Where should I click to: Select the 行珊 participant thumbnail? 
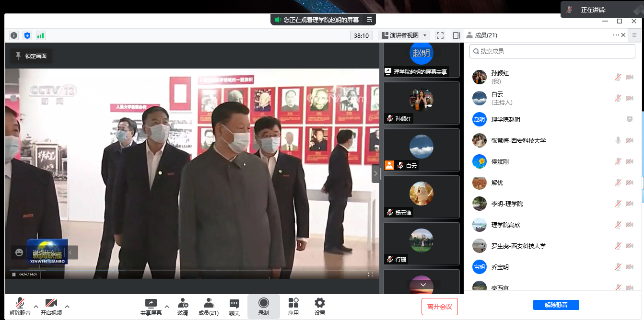click(x=422, y=244)
